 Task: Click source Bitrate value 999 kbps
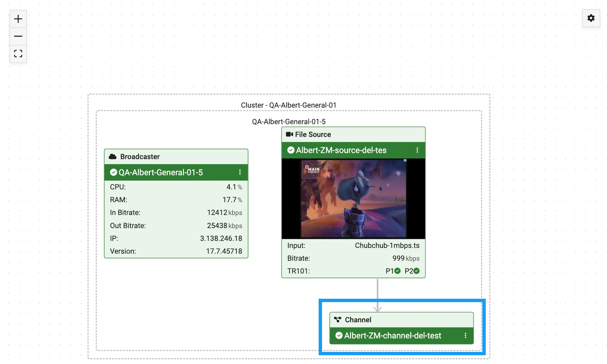[406, 258]
